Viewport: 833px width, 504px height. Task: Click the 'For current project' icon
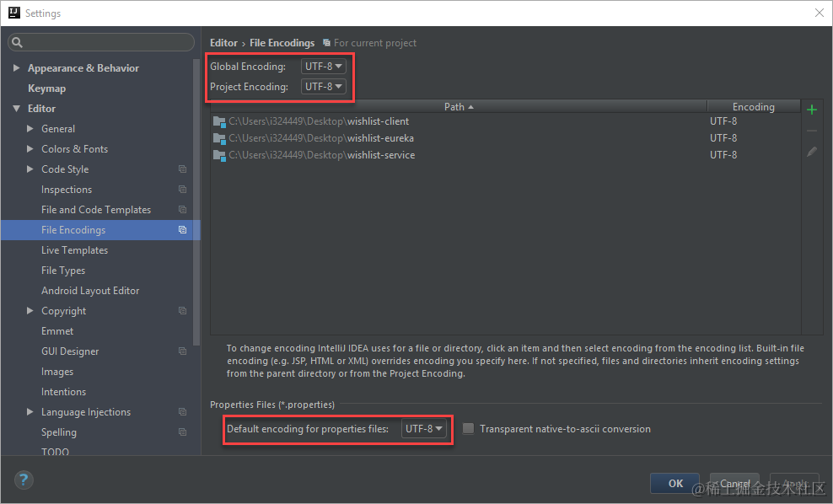click(327, 42)
